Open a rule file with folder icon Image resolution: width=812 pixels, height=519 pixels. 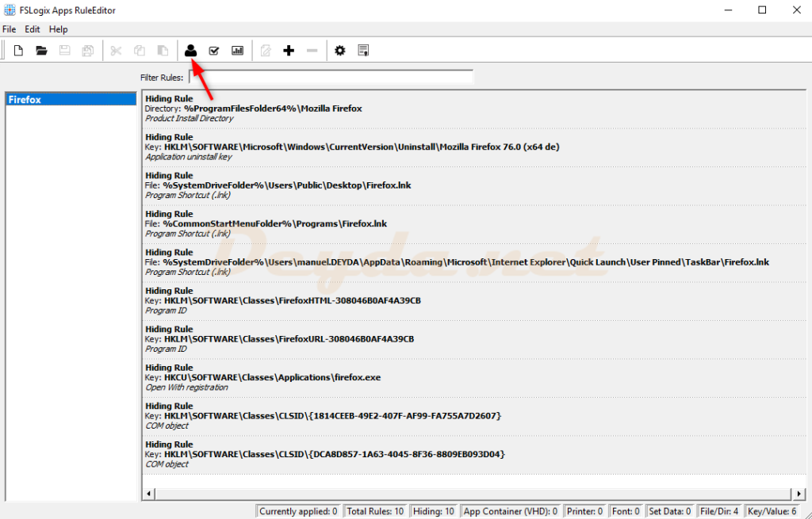pyautogui.click(x=42, y=51)
